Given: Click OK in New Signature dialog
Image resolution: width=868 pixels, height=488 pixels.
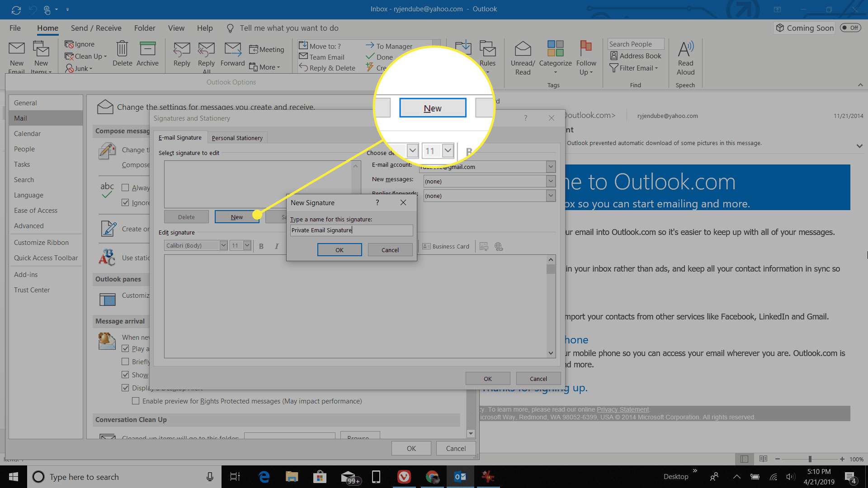Looking at the screenshot, I should click(339, 250).
